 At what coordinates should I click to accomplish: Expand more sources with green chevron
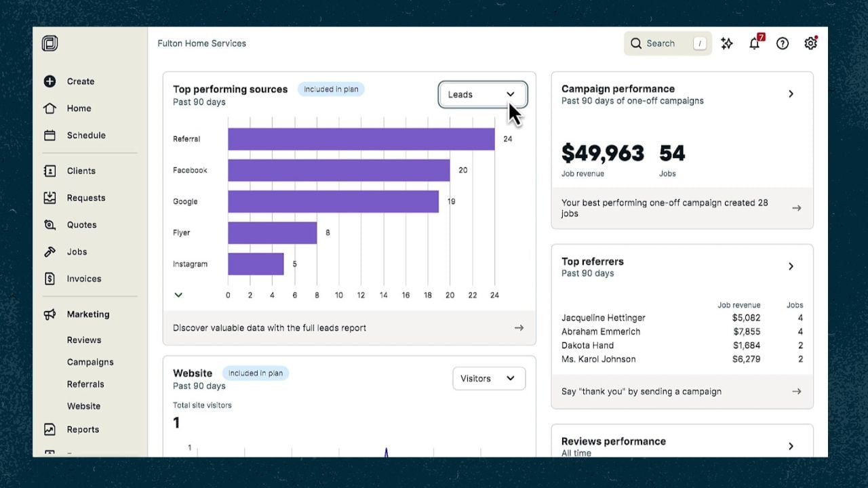[178, 295]
